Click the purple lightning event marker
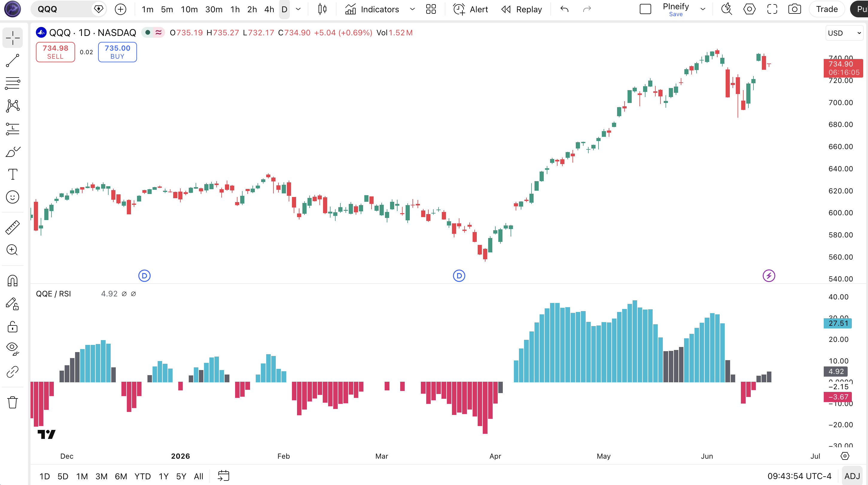868x485 pixels. (x=769, y=276)
